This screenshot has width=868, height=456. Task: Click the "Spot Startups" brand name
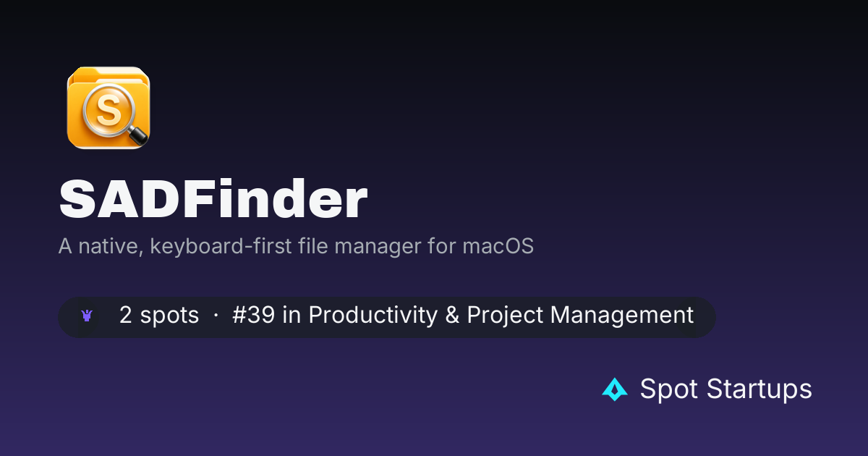(726, 389)
